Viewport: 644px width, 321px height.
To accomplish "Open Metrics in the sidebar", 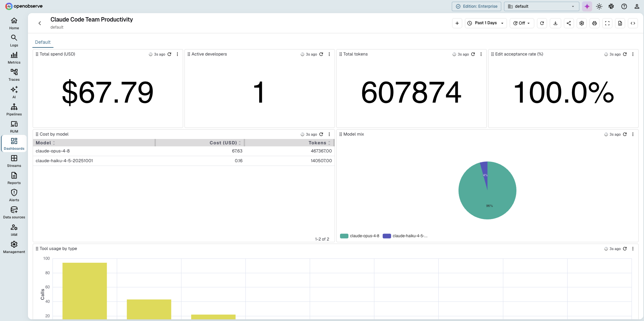I will [x=14, y=58].
